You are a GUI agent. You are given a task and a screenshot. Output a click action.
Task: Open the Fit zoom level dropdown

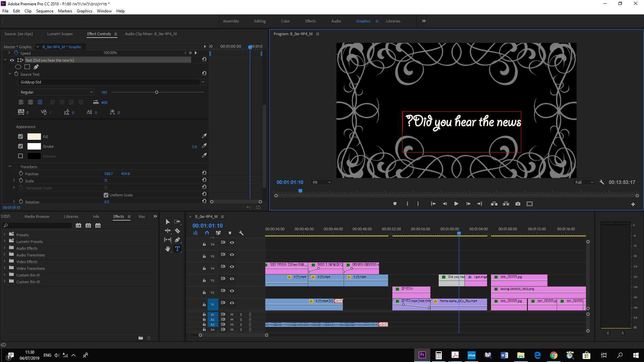click(x=322, y=182)
